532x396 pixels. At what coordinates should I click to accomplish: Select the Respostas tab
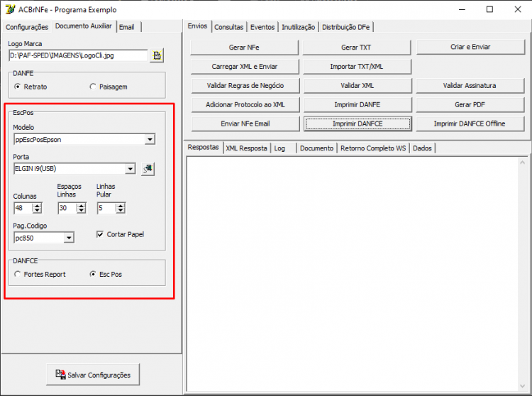204,148
